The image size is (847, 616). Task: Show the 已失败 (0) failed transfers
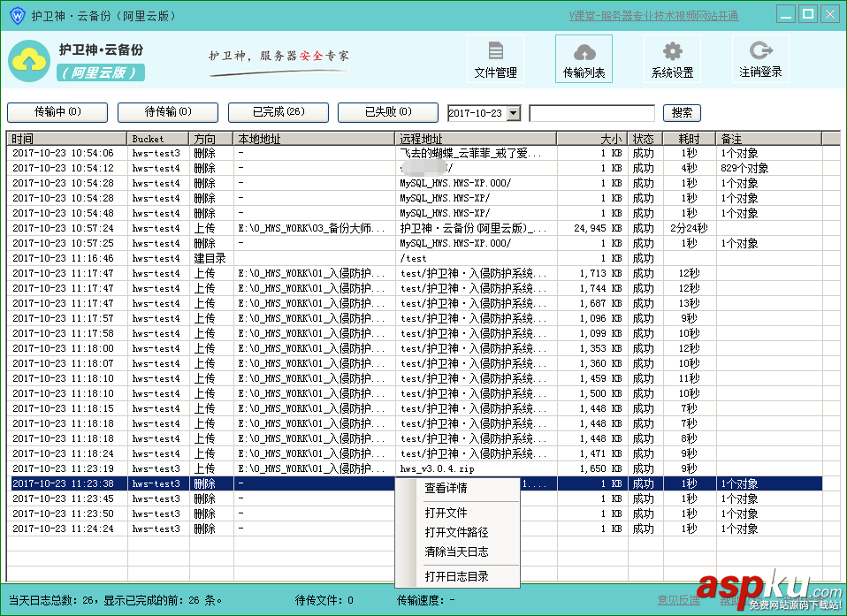(x=387, y=112)
